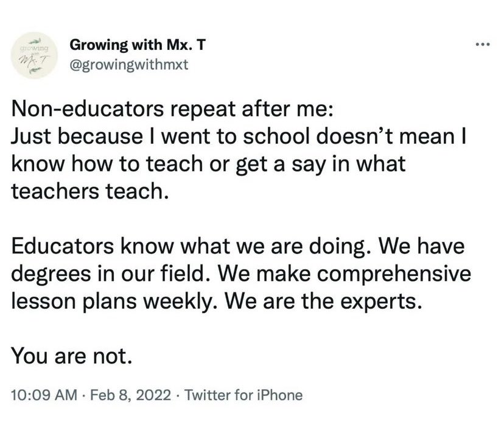Click the Feb 8, 2022 date
Image resolution: width=504 pixels, height=424 pixels.
point(130,395)
